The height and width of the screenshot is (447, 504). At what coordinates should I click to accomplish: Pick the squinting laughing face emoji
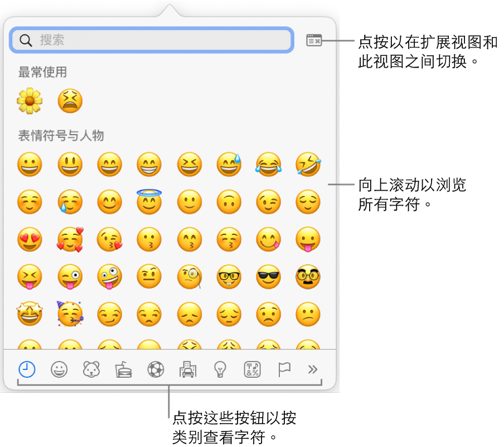190,165
